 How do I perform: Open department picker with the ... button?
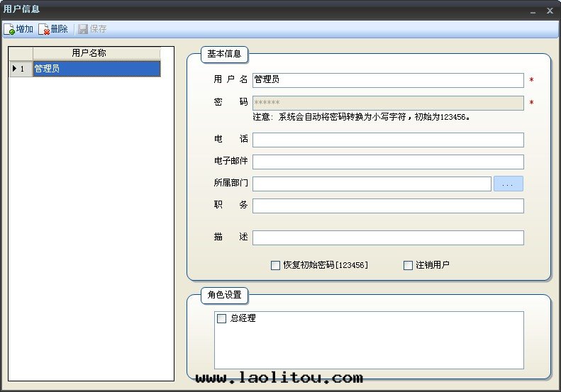(x=508, y=184)
